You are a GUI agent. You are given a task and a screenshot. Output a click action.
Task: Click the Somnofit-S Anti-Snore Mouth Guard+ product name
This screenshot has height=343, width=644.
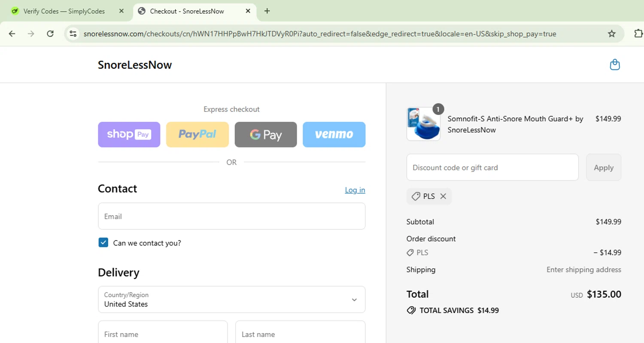click(x=515, y=124)
